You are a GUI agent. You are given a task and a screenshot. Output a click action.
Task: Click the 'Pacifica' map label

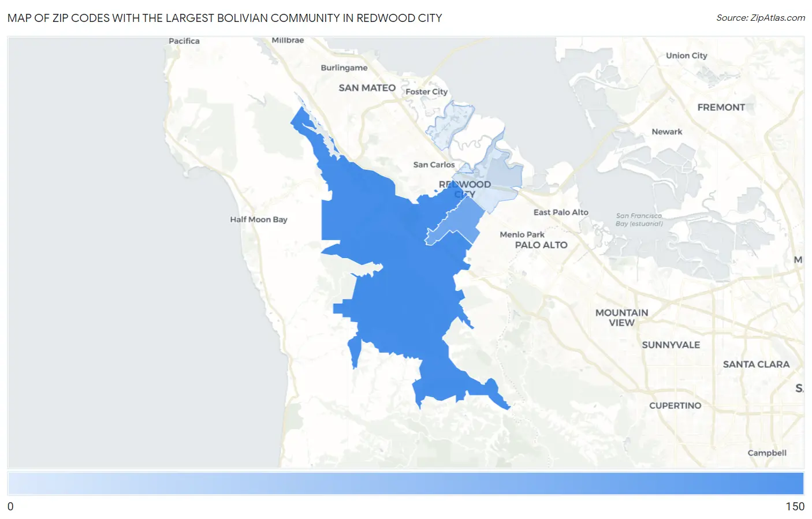(x=184, y=41)
